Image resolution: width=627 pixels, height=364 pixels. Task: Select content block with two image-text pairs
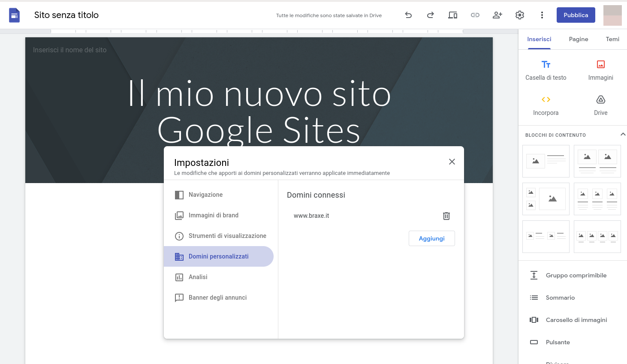tap(546, 237)
